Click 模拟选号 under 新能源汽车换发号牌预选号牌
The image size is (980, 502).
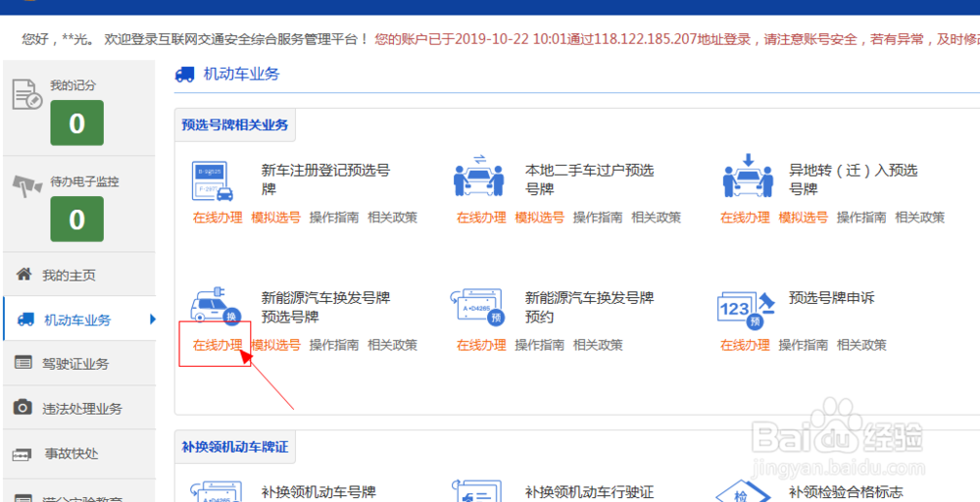275,344
